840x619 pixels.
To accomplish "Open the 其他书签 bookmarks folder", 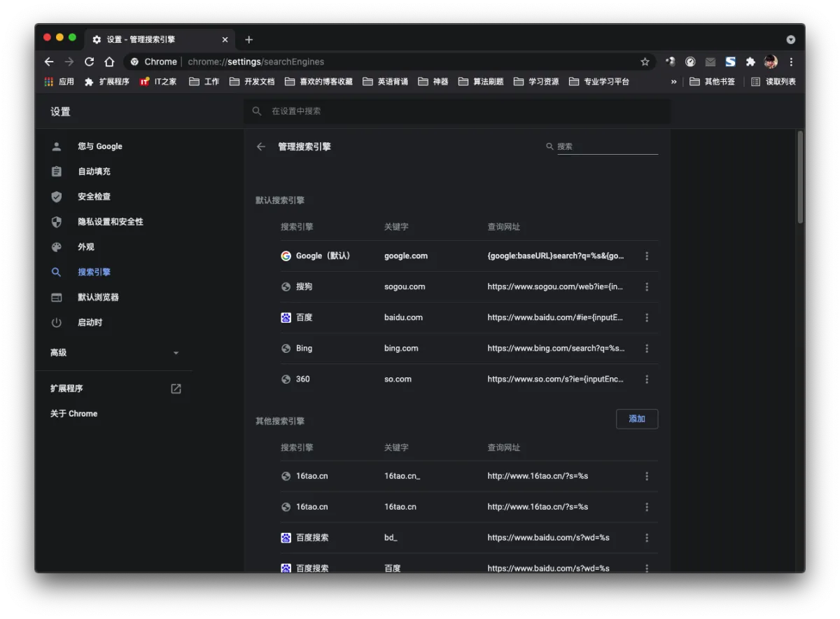I will click(713, 82).
